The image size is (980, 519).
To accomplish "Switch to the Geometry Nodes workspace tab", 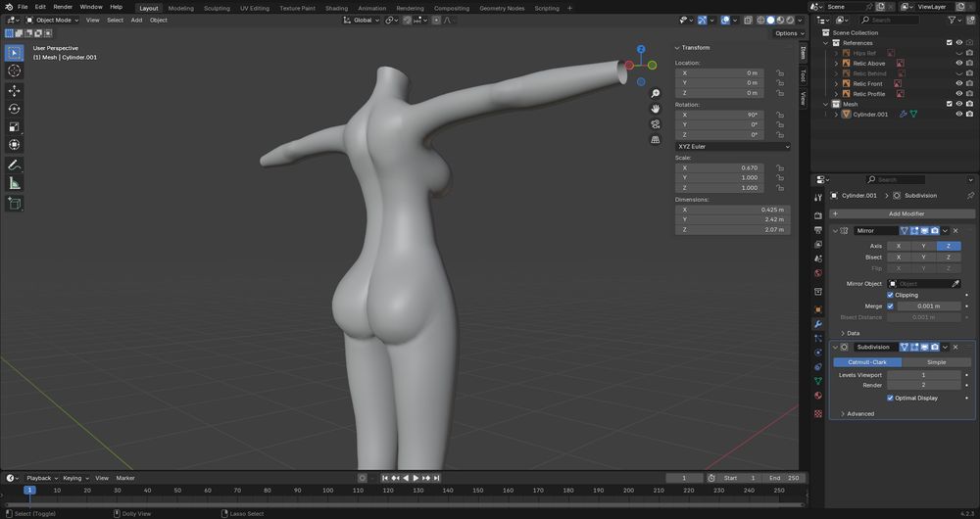I will click(502, 8).
